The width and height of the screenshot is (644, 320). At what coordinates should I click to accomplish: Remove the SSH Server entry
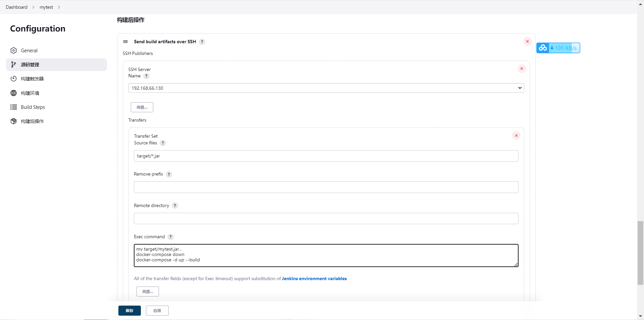tap(522, 69)
